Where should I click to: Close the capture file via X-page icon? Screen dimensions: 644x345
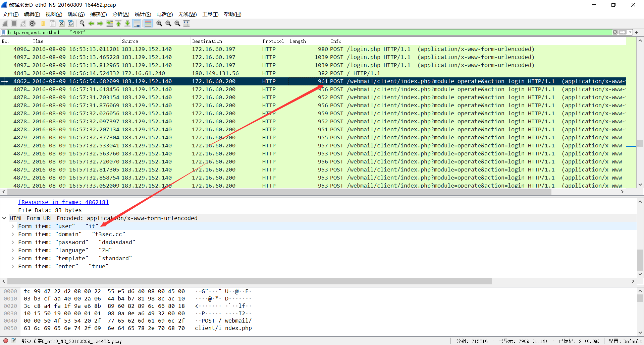(x=61, y=23)
